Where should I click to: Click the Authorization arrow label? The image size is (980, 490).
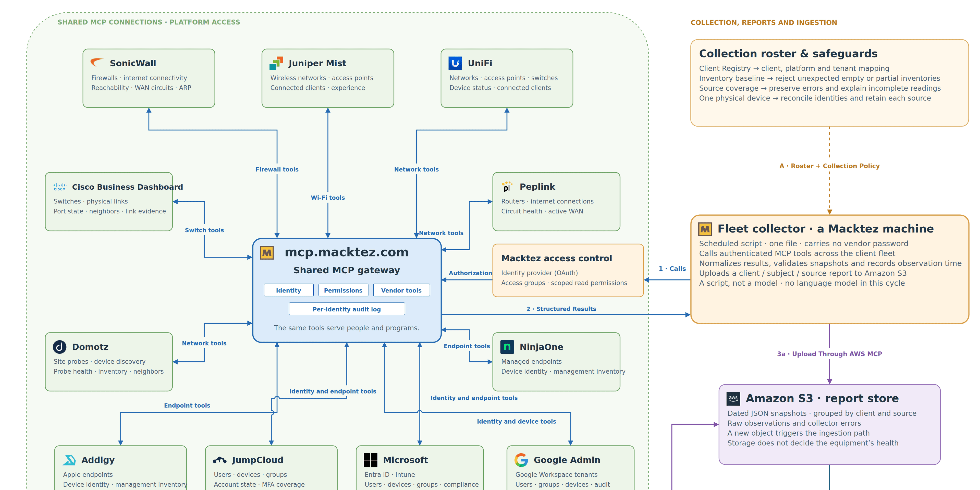[470, 273]
